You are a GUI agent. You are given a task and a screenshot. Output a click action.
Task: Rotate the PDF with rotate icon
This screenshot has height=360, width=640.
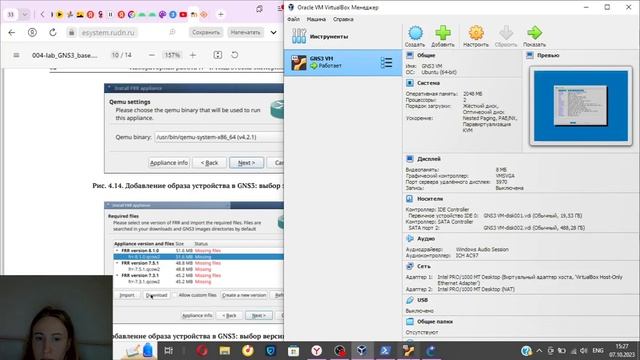point(234,55)
